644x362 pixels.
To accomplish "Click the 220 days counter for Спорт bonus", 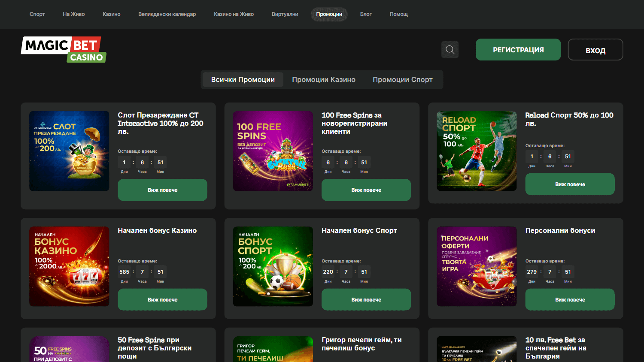I will 328,272.
